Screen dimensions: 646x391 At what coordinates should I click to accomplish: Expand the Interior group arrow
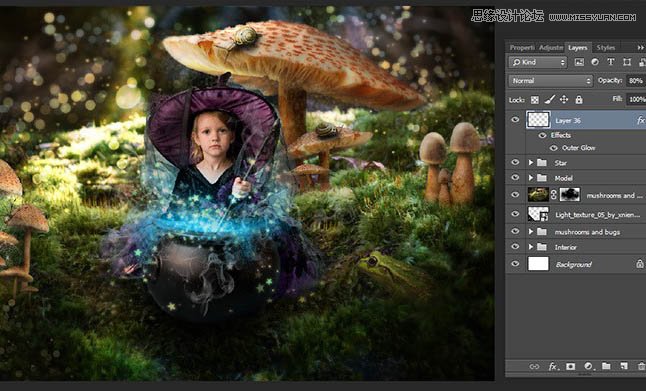(531, 247)
